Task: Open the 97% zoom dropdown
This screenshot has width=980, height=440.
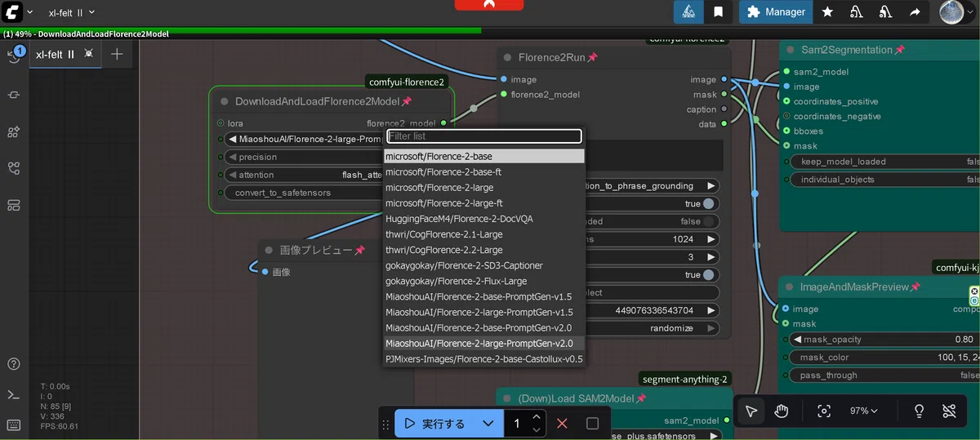Action: pyautogui.click(x=864, y=411)
